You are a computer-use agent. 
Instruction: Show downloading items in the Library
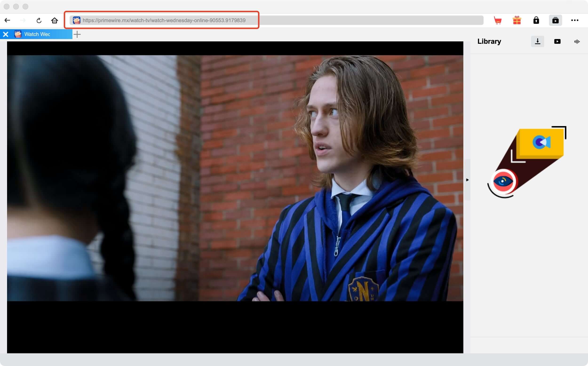point(538,41)
